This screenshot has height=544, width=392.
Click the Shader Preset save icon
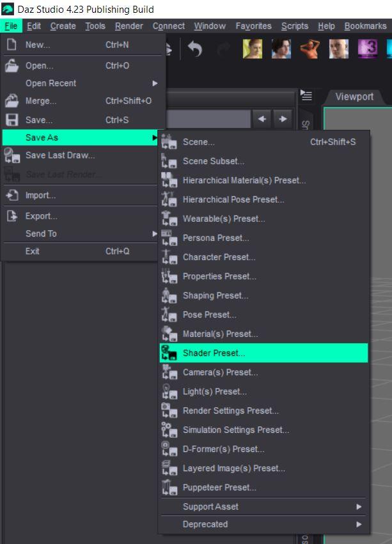tap(169, 353)
